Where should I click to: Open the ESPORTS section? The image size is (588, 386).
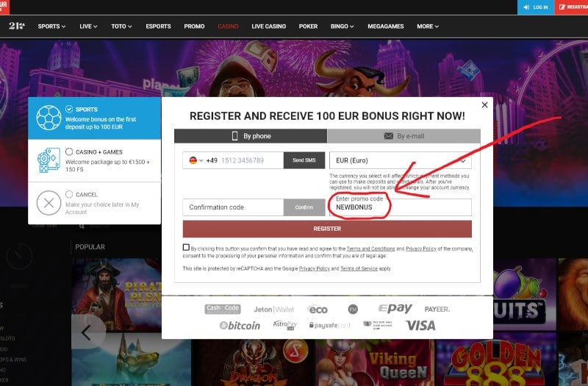[x=158, y=26]
